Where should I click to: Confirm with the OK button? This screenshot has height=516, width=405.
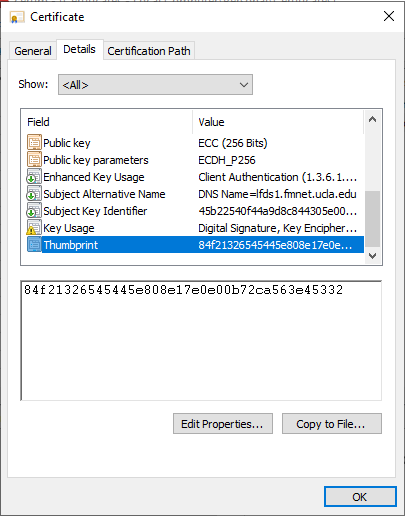[x=360, y=497]
